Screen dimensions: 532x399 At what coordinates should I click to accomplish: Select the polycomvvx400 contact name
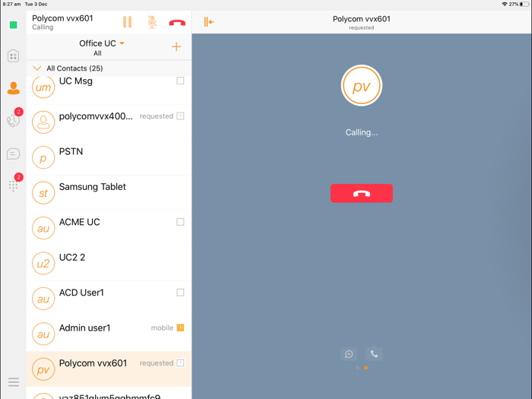click(96, 116)
